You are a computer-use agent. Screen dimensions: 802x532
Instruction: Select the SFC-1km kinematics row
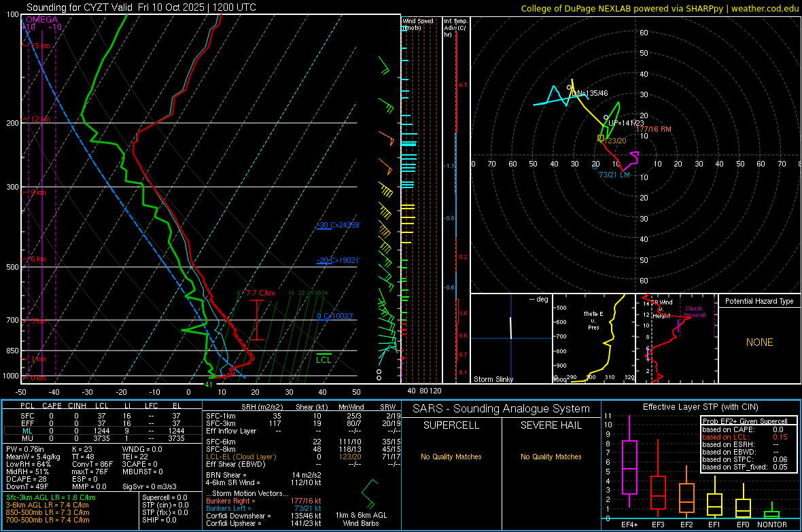[x=303, y=416]
